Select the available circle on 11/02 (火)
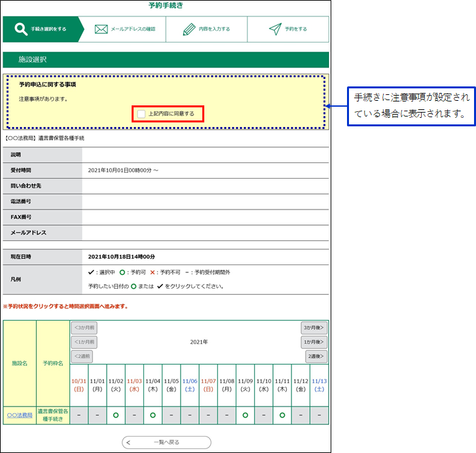 116,415
